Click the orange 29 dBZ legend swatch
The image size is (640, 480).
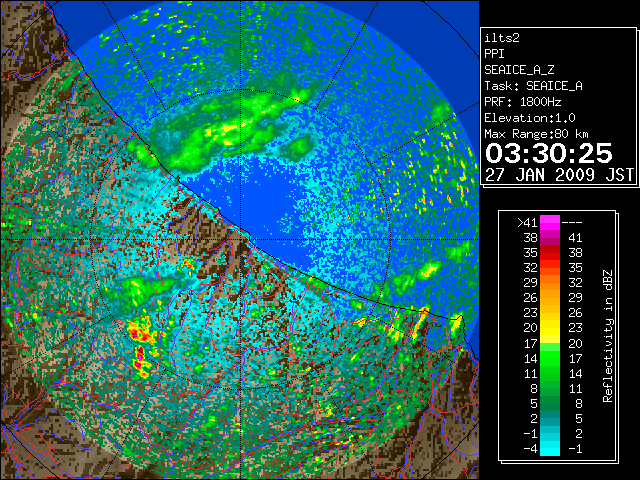tap(550, 282)
